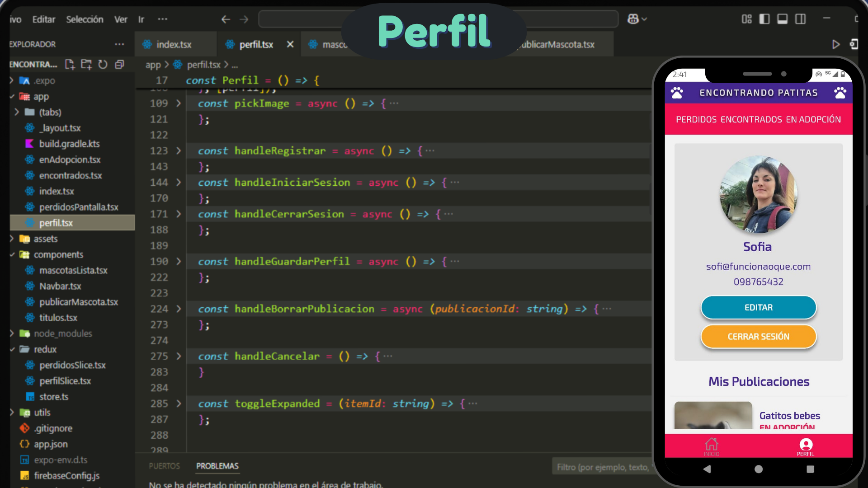
Task: Toggle bottom panel layout icon
Action: [x=783, y=19]
